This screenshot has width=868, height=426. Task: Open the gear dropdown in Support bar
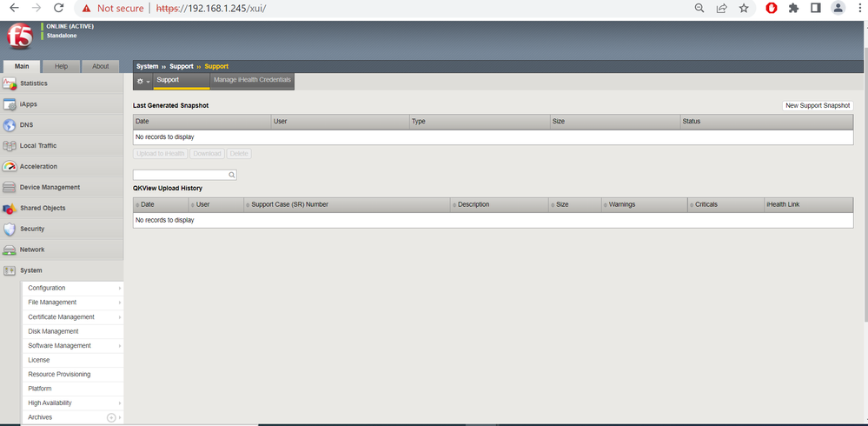coord(143,82)
